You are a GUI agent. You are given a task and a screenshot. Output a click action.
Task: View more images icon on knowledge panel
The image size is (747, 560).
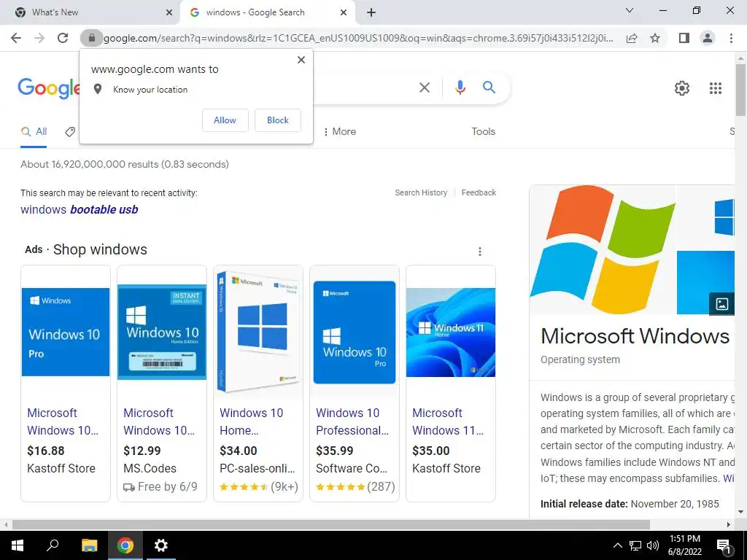721,304
